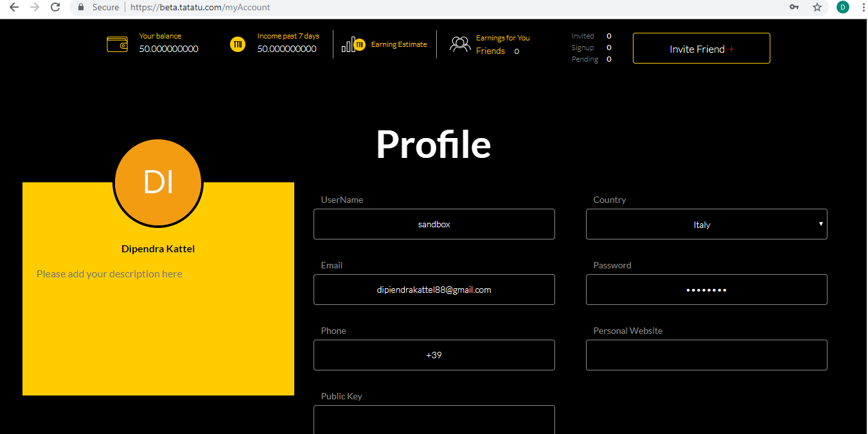Click the Phone field showing +39
Screen dimensions: 868x434
[434, 355]
